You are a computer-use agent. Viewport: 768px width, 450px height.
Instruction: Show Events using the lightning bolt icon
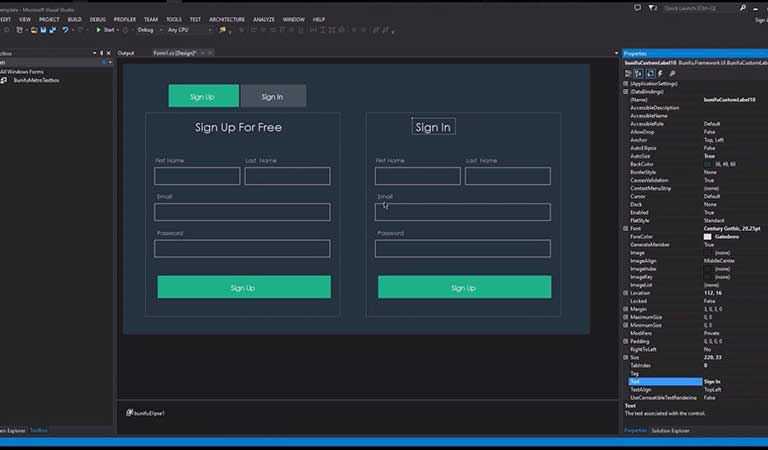(660, 73)
